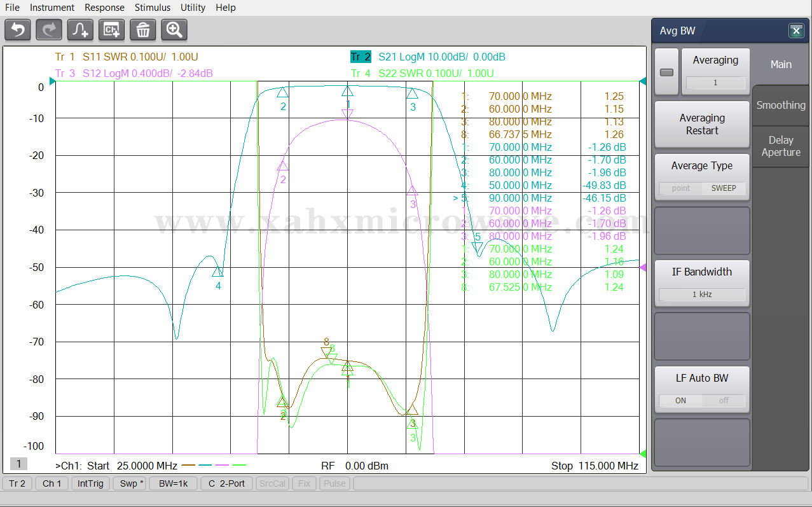Click the Tr 2 status bar button
Viewport: 812px width, 507px height.
click(x=17, y=483)
